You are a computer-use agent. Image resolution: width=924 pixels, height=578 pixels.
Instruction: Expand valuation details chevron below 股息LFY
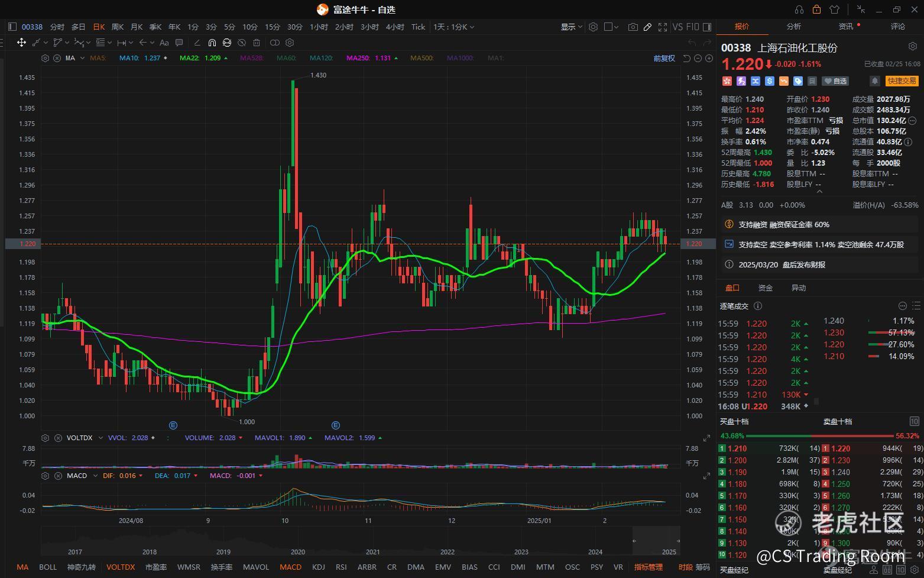point(819,192)
